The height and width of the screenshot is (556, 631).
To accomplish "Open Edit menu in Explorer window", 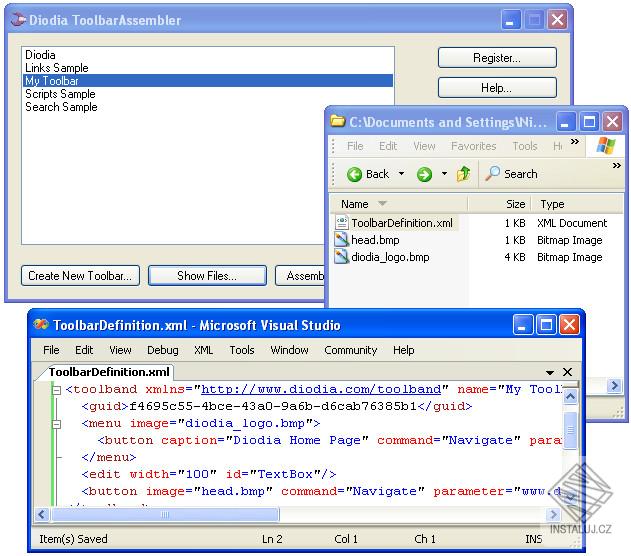I will pos(388,146).
